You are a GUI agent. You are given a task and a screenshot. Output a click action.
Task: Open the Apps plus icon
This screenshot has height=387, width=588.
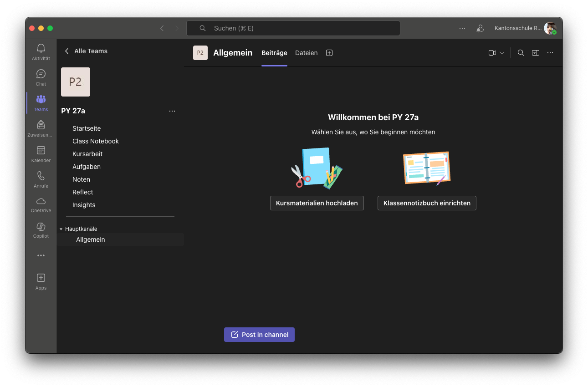point(41,278)
